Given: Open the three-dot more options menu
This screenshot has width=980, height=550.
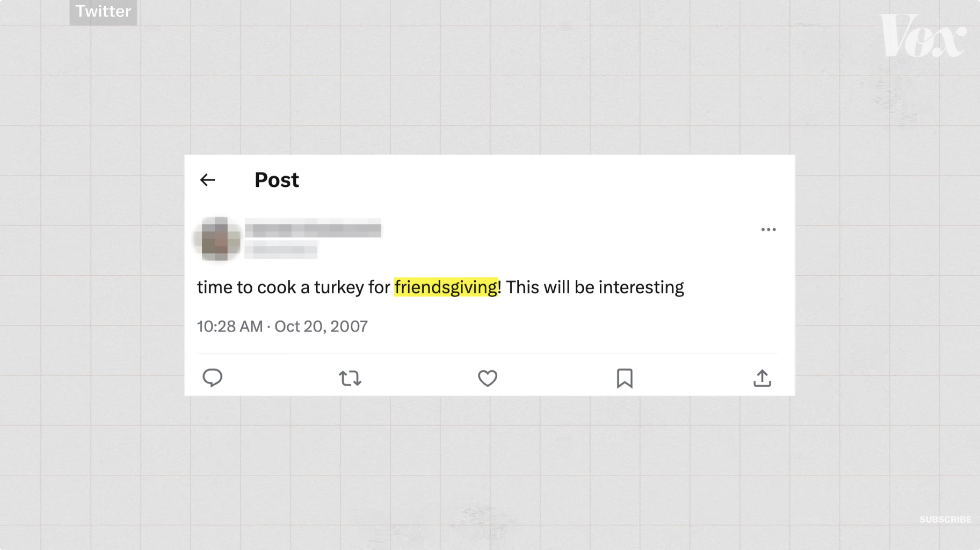Looking at the screenshot, I should click(769, 229).
